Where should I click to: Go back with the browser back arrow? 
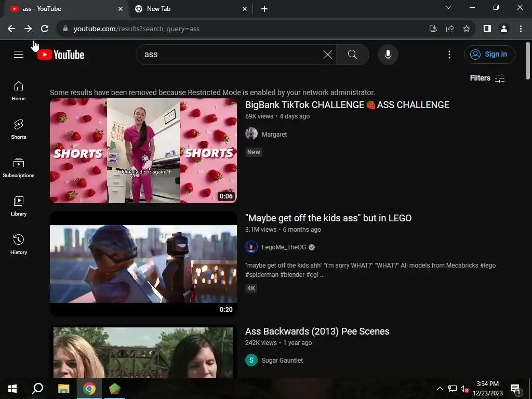coord(11,29)
